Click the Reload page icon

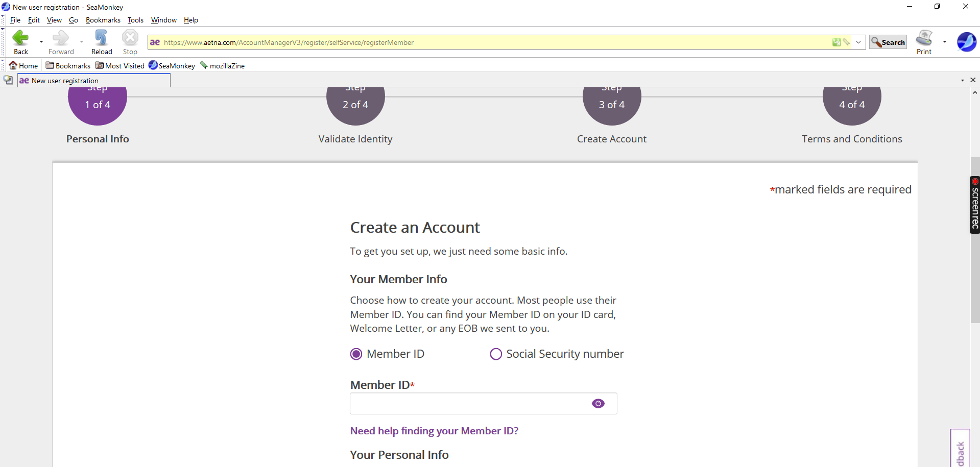point(101,38)
